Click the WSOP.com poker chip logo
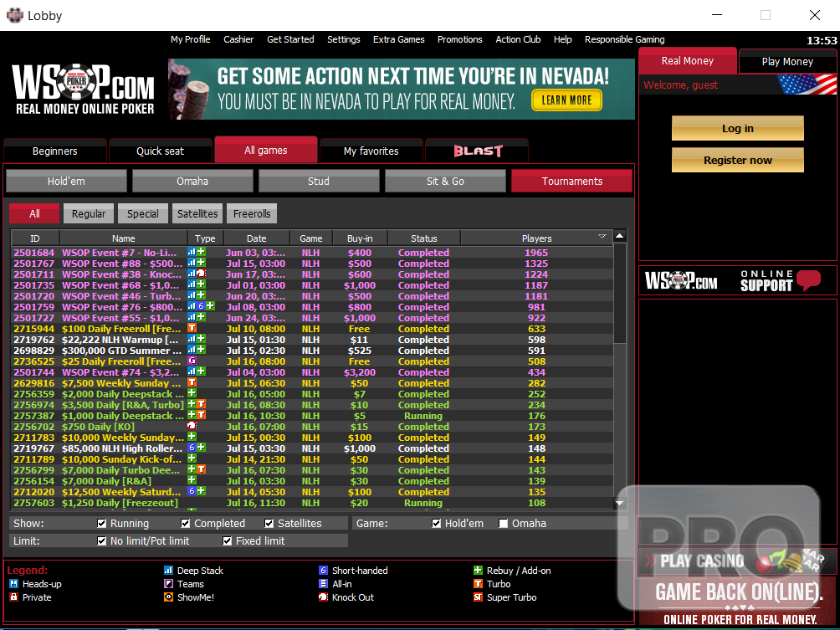Image resolution: width=840 pixels, height=630 pixels. pos(83,89)
